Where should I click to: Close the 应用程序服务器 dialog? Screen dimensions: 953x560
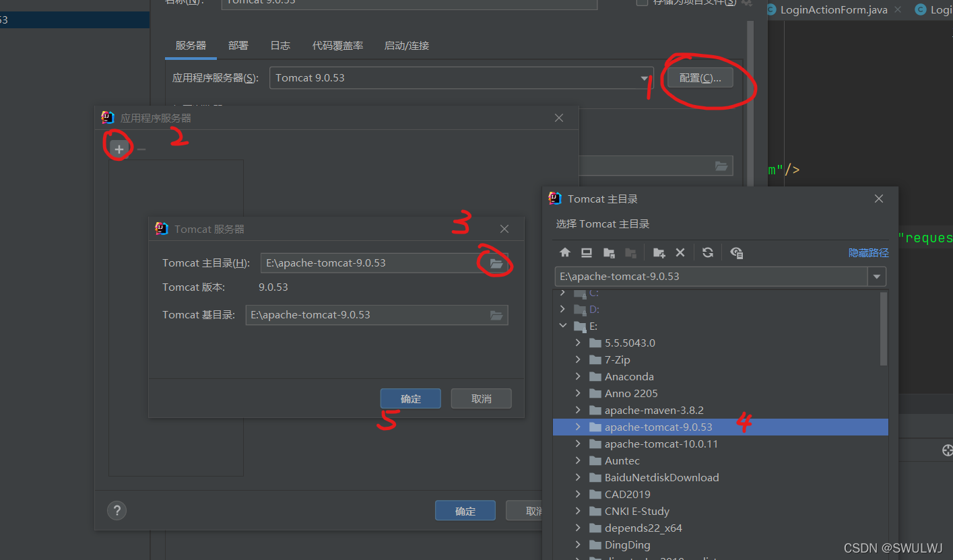[x=559, y=118]
